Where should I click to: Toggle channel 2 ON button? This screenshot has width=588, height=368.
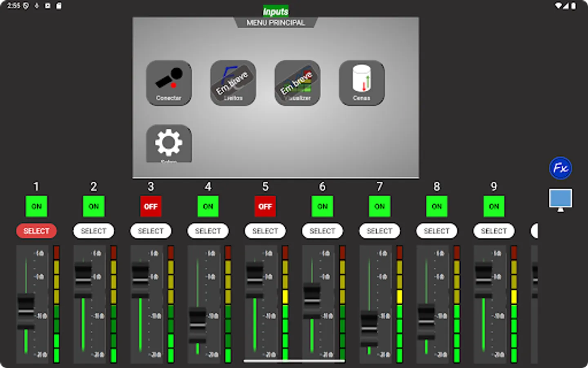pos(94,206)
